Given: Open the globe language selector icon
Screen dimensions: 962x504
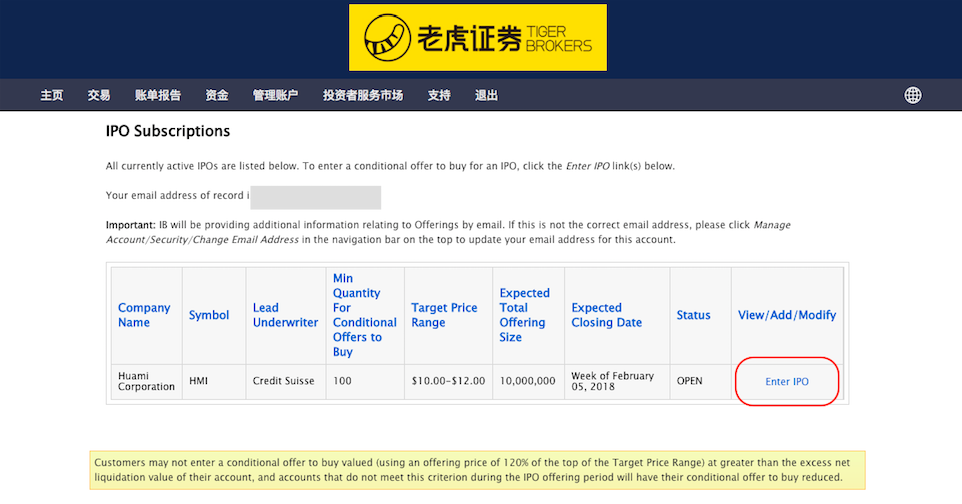Looking at the screenshot, I should click(912, 95).
